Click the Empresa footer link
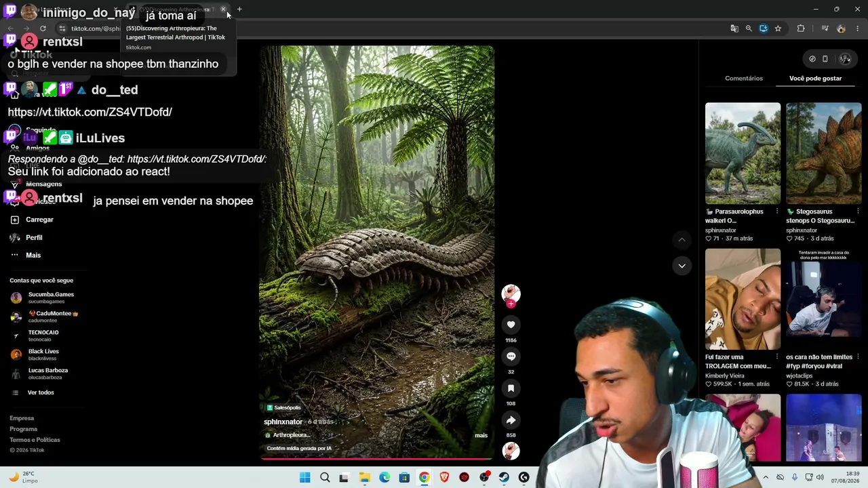868x488 pixels. coord(22,418)
